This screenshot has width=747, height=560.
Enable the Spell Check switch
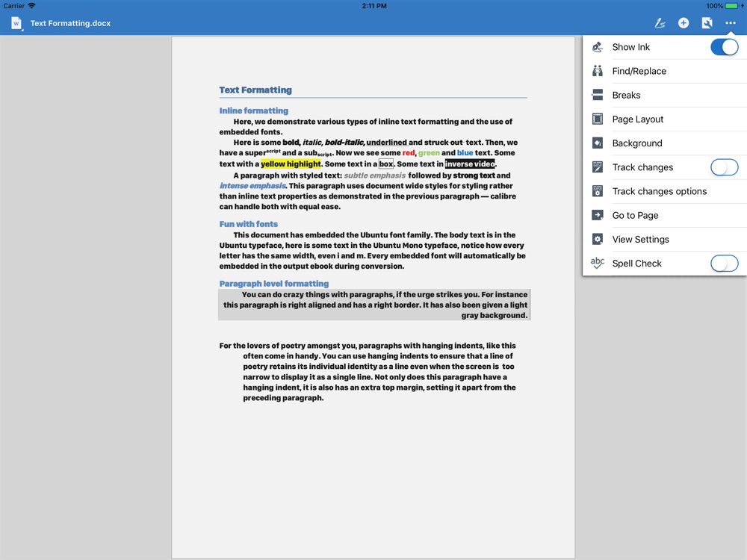tap(724, 264)
